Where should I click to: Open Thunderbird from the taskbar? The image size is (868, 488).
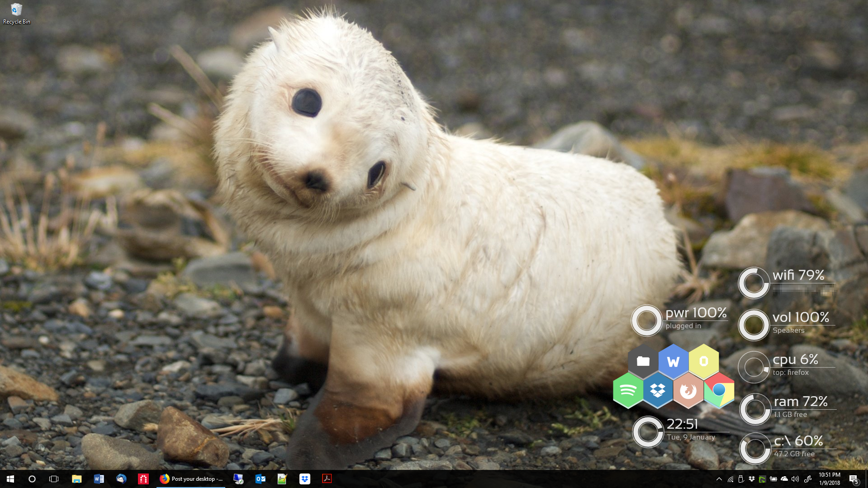tap(121, 479)
